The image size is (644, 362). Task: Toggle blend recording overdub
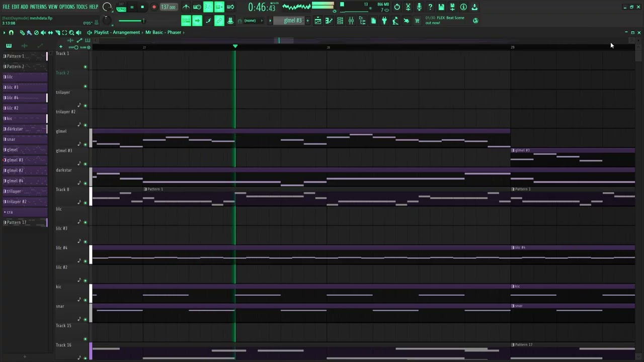click(219, 7)
